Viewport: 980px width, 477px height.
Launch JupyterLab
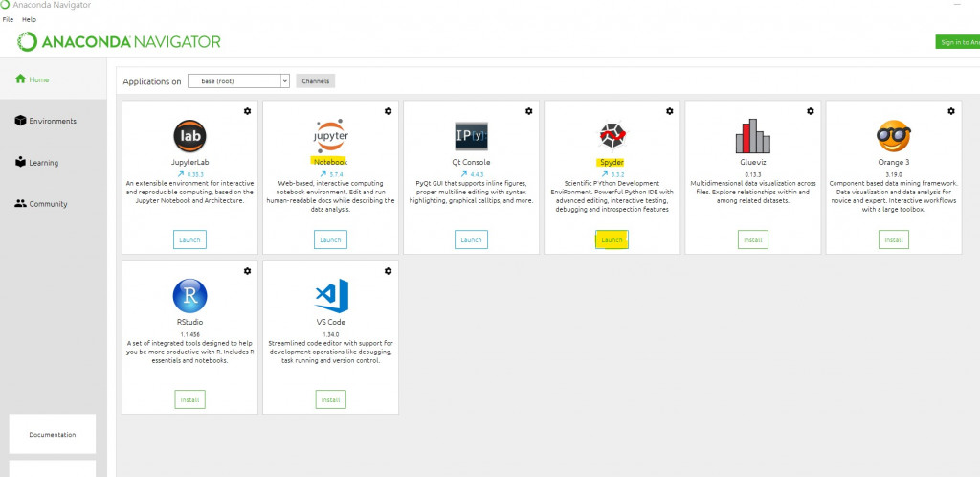(x=189, y=239)
